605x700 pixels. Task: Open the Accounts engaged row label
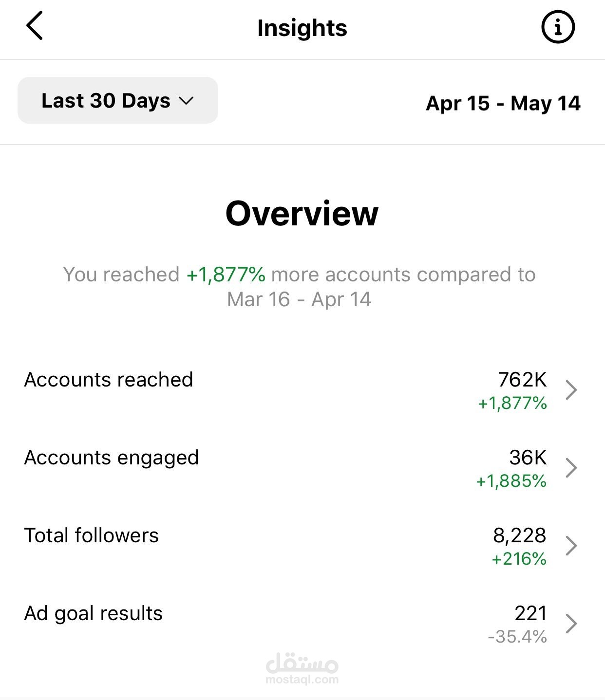pyautogui.click(x=112, y=458)
